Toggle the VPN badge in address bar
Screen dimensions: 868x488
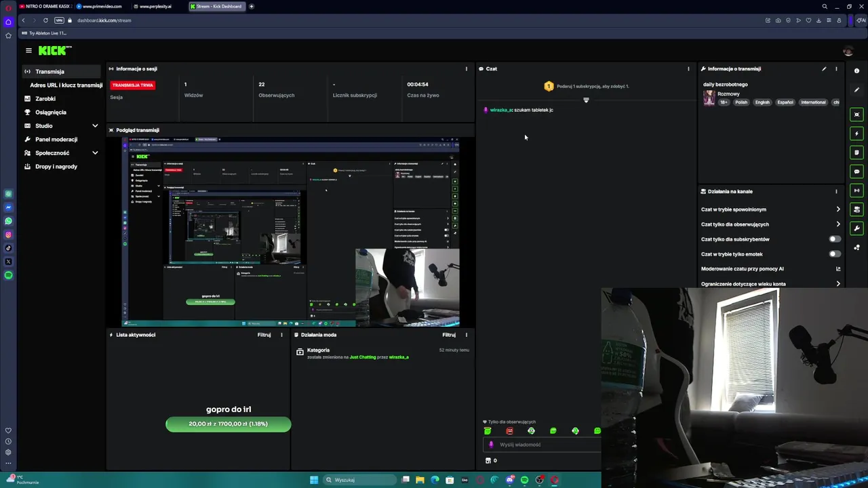(x=59, y=20)
